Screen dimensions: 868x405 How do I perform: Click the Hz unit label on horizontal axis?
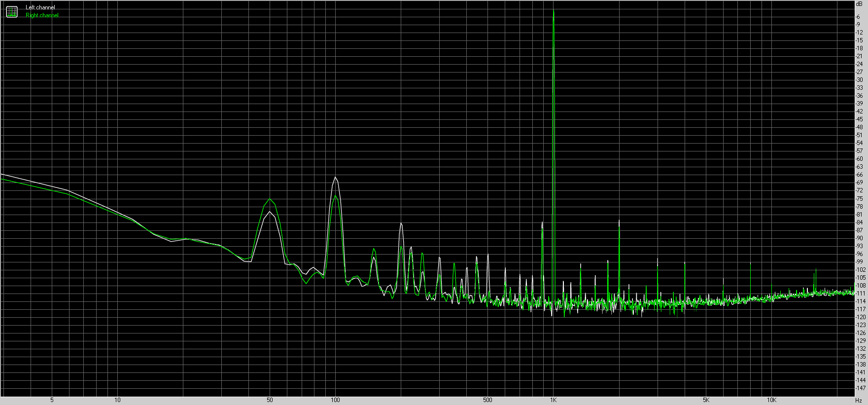coord(858,400)
